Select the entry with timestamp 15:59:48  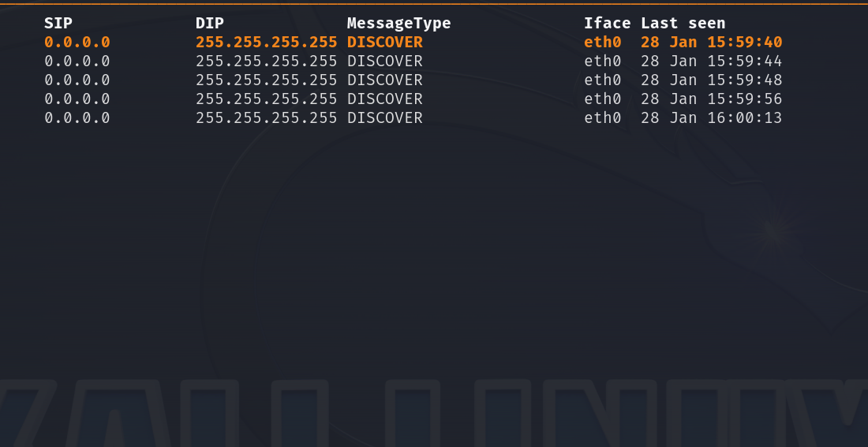[711, 80]
